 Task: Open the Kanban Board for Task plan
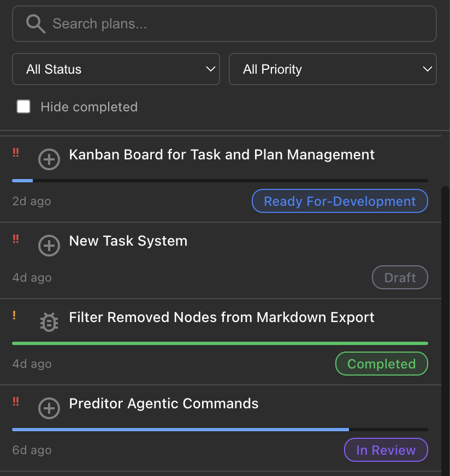pyautogui.click(x=222, y=154)
